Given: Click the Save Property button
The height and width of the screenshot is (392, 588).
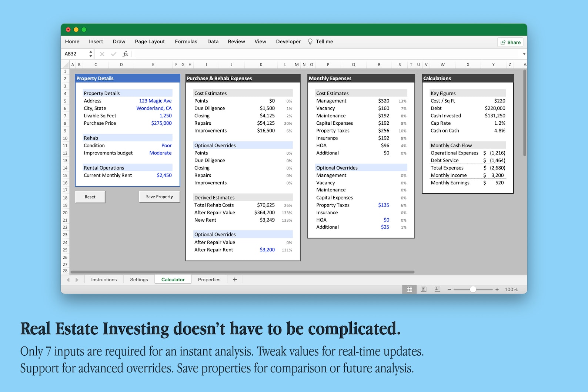Looking at the screenshot, I should click(159, 197).
